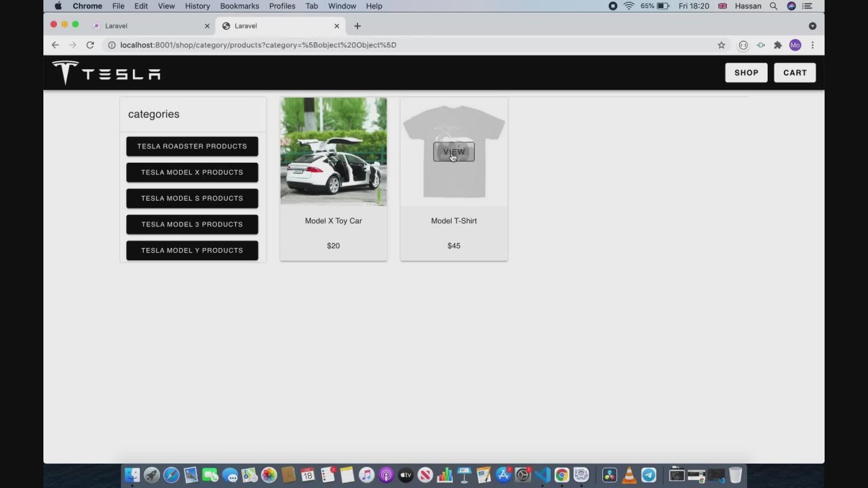This screenshot has height=488, width=868.
Task: Open a new tab with the plus button
Action: point(357,26)
